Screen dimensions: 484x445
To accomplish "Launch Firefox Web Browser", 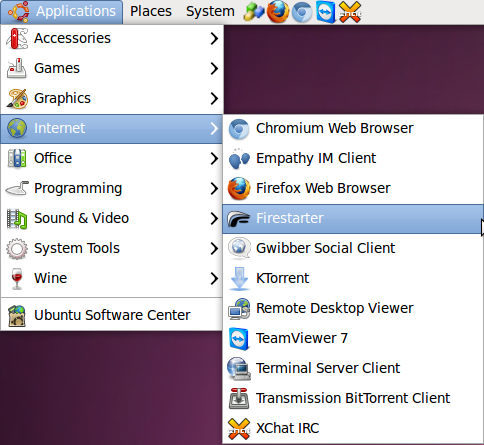I will click(x=353, y=189).
